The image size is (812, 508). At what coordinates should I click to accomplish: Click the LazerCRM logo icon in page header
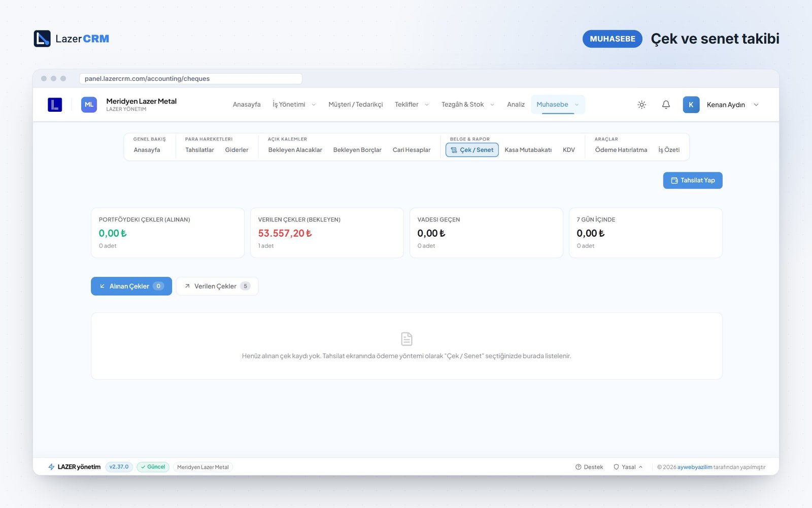[x=42, y=39]
